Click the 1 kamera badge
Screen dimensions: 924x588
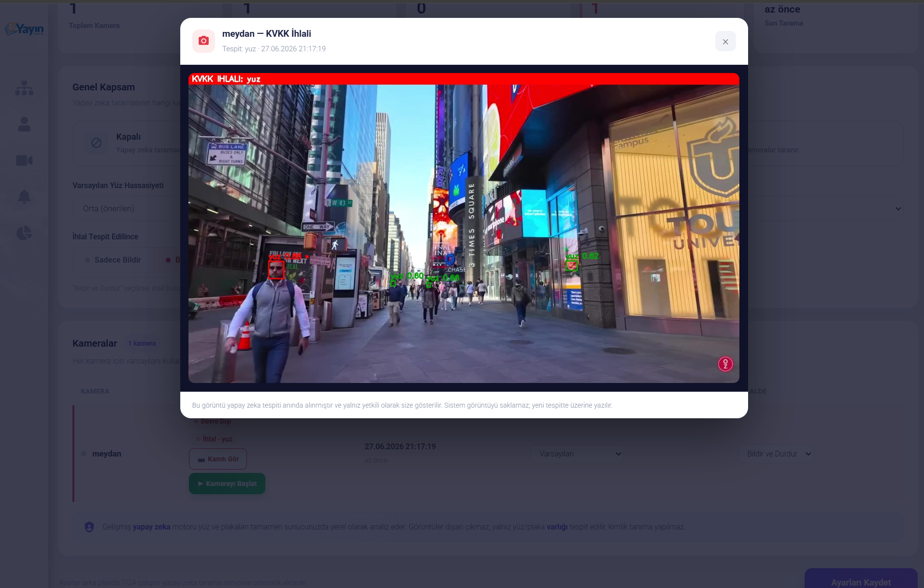pyautogui.click(x=142, y=344)
